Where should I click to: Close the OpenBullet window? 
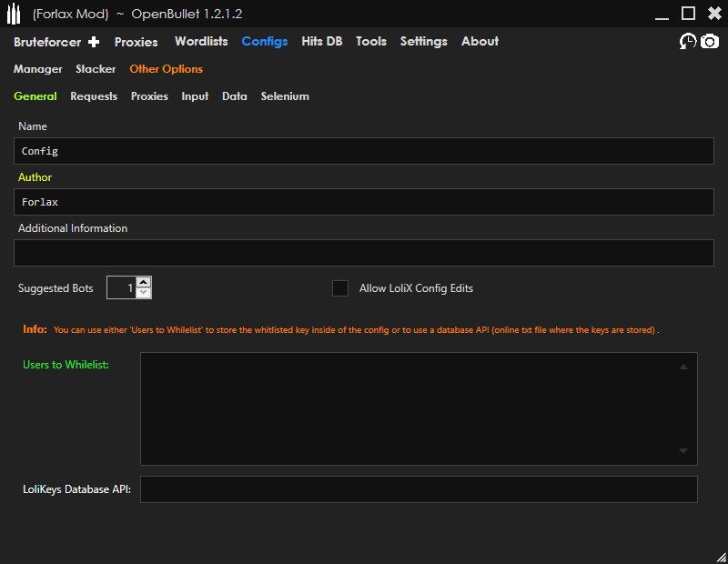[714, 14]
